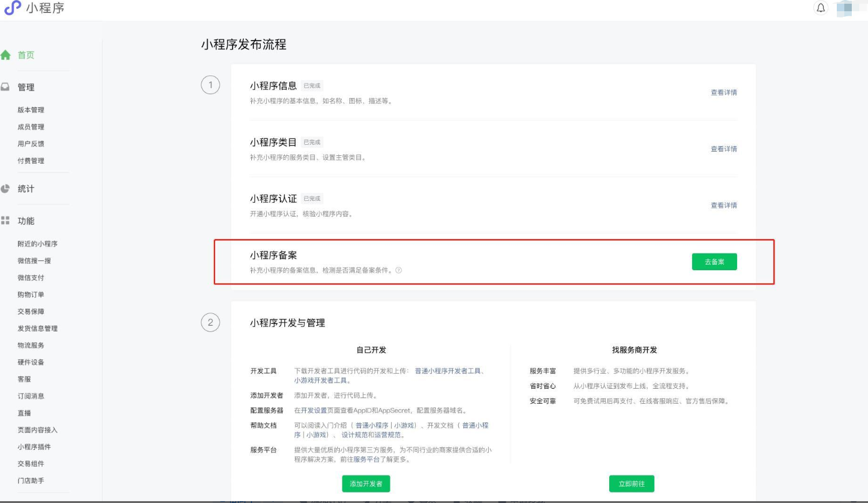Click the notification bell icon
The height and width of the screenshot is (503, 868).
click(821, 8)
